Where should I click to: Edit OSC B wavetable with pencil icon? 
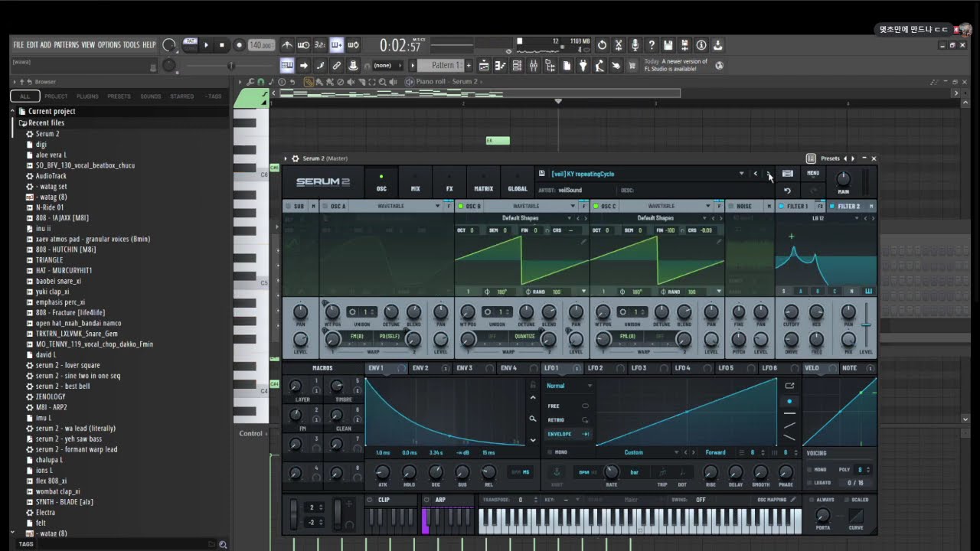click(583, 242)
